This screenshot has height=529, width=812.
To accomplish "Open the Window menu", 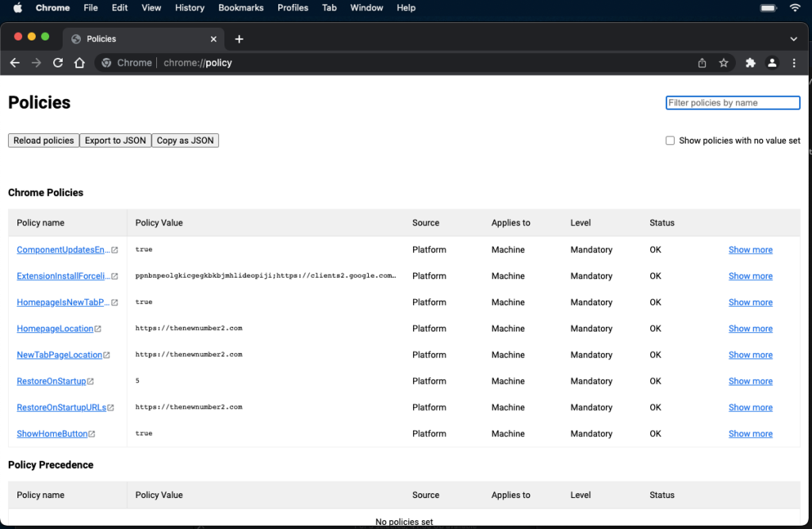I will click(366, 8).
